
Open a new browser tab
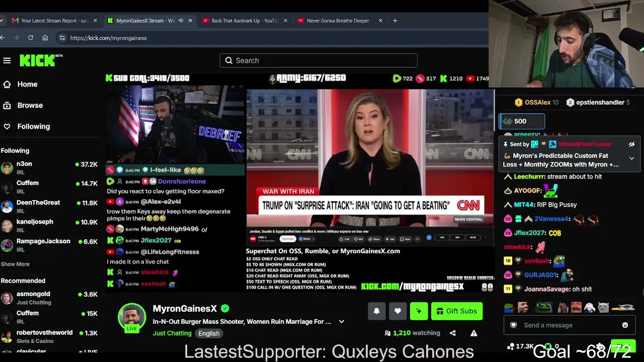(395, 21)
